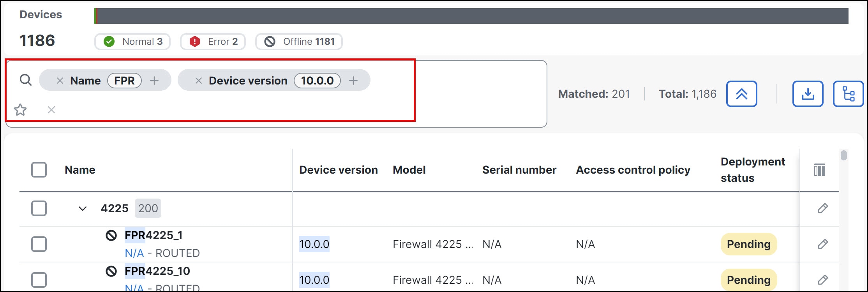
Task: Open the device hierarchy tree view
Action: [848, 94]
